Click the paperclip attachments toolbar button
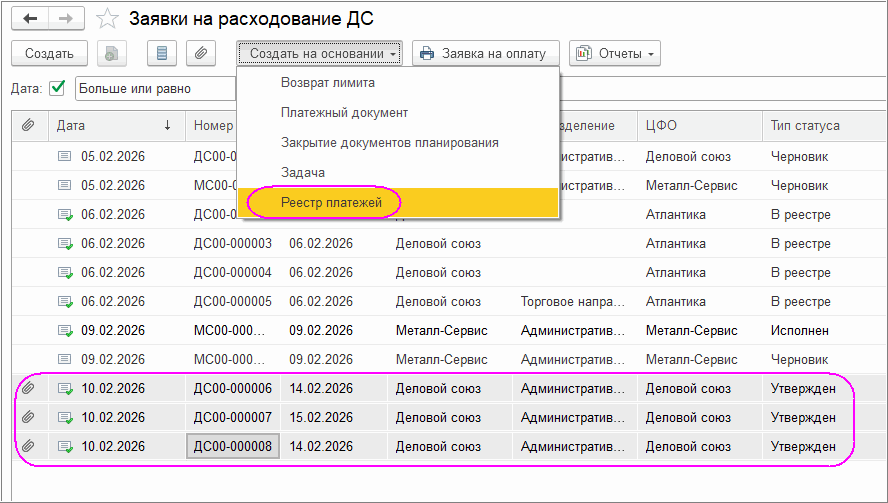The image size is (888, 503). click(x=201, y=53)
